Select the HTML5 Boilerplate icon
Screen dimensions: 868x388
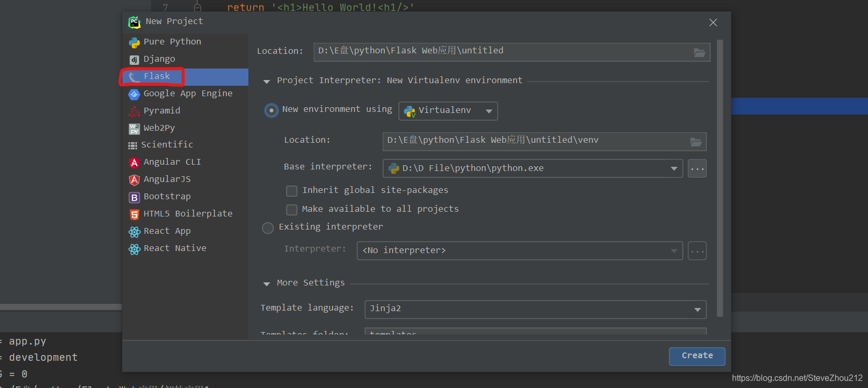pos(134,214)
